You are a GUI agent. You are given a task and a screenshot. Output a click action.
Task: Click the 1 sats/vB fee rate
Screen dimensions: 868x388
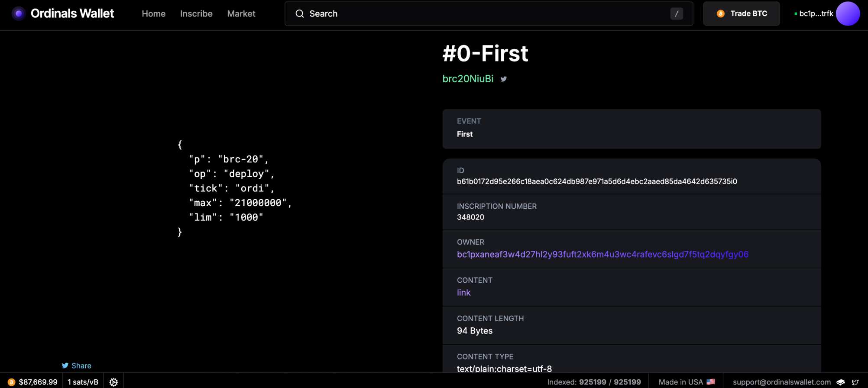[x=83, y=382]
